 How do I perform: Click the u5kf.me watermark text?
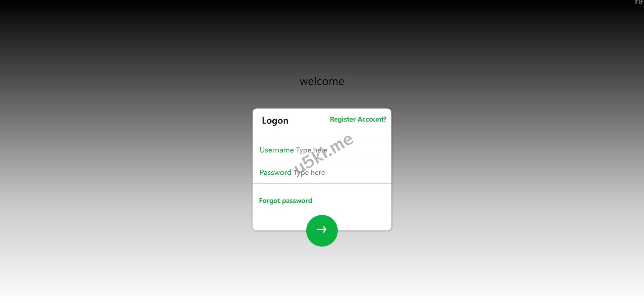point(323,154)
